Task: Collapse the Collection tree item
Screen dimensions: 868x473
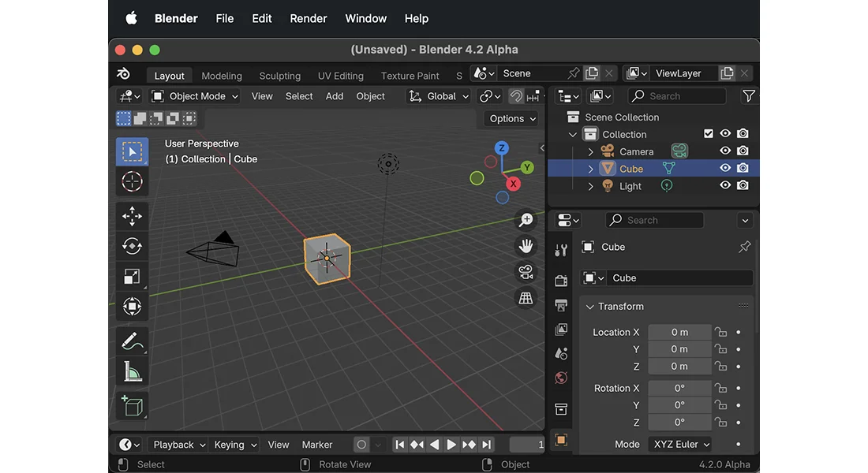Action: click(573, 135)
